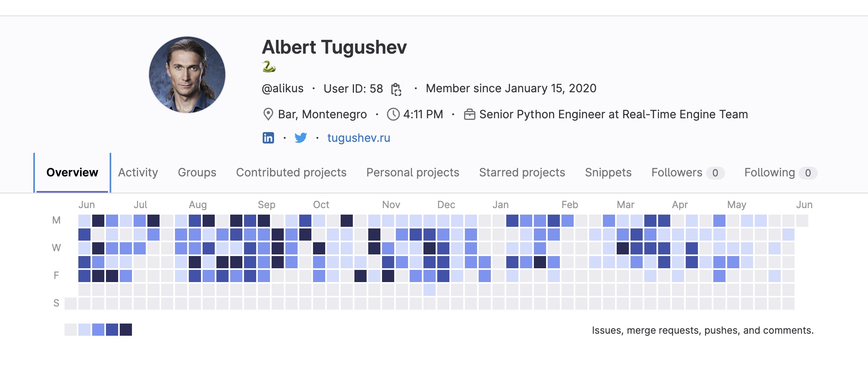Viewport: 868px width, 391px height.
Task: Open the Snippets tab
Action: (608, 172)
